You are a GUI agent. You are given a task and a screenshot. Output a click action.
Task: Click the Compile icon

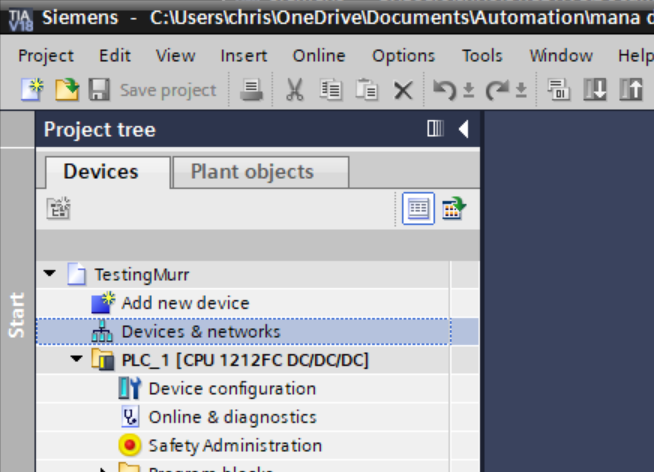(559, 90)
